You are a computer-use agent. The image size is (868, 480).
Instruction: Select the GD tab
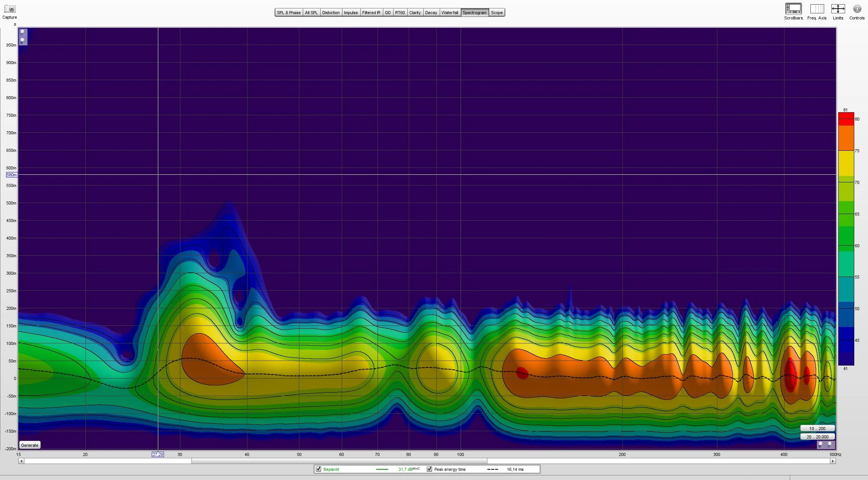point(388,13)
